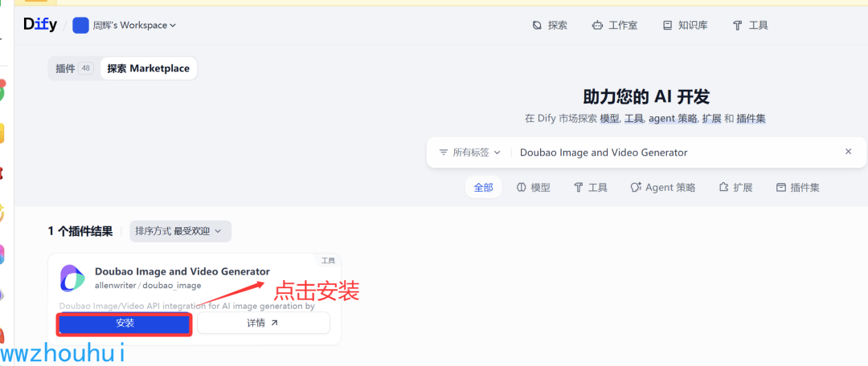This screenshot has width=868, height=366.
Task: Switch to the 插件 48 tab
Action: pyautogui.click(x=74, y=68)
